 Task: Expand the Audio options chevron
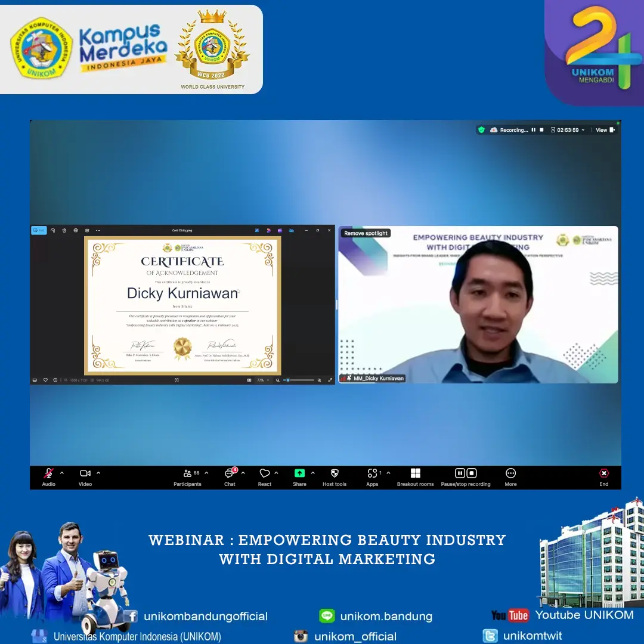(x=62, y=473)
